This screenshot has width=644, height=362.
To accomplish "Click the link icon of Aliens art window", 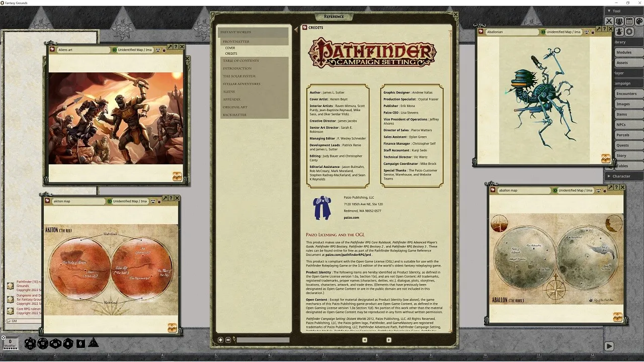I will coord(53,50).
